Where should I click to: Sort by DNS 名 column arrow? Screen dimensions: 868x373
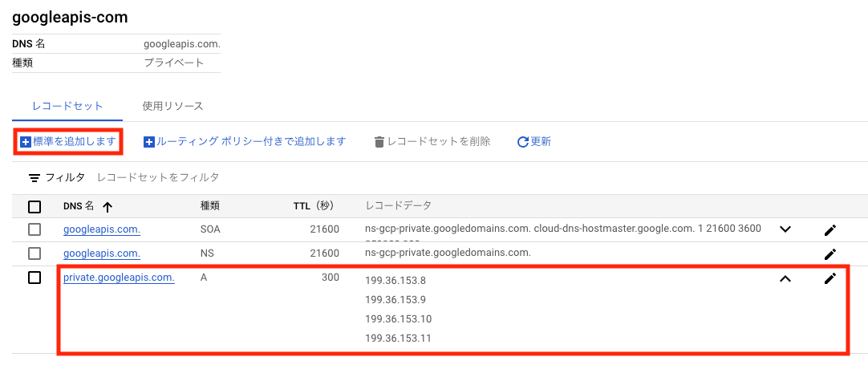[x=107, y=207]
